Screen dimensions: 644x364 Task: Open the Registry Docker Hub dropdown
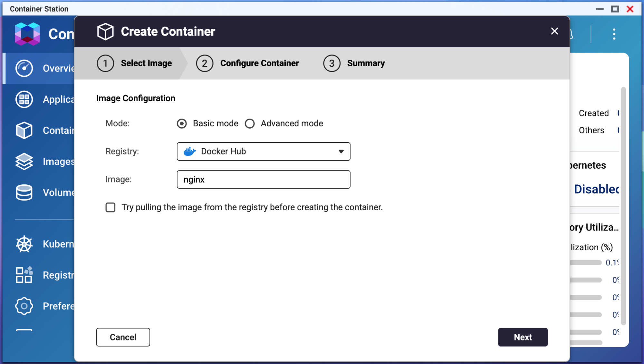264,152
